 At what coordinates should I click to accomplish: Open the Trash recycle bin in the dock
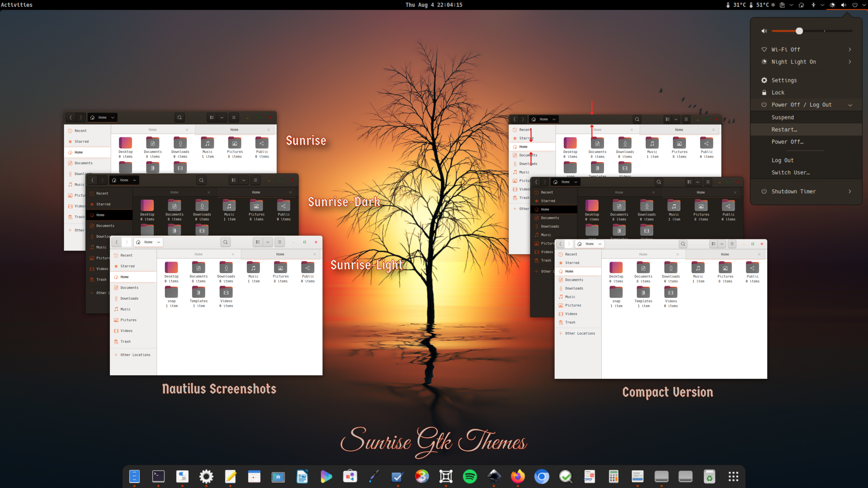(x=709, y=476)
